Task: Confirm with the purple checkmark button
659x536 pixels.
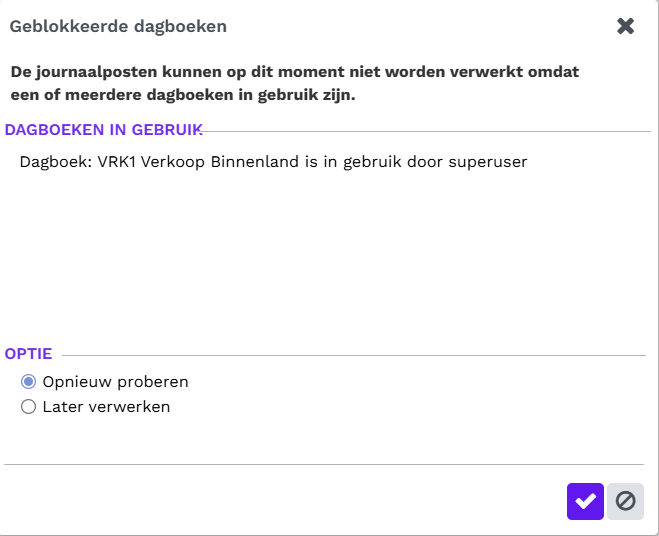Action: (x=585, y=501)
